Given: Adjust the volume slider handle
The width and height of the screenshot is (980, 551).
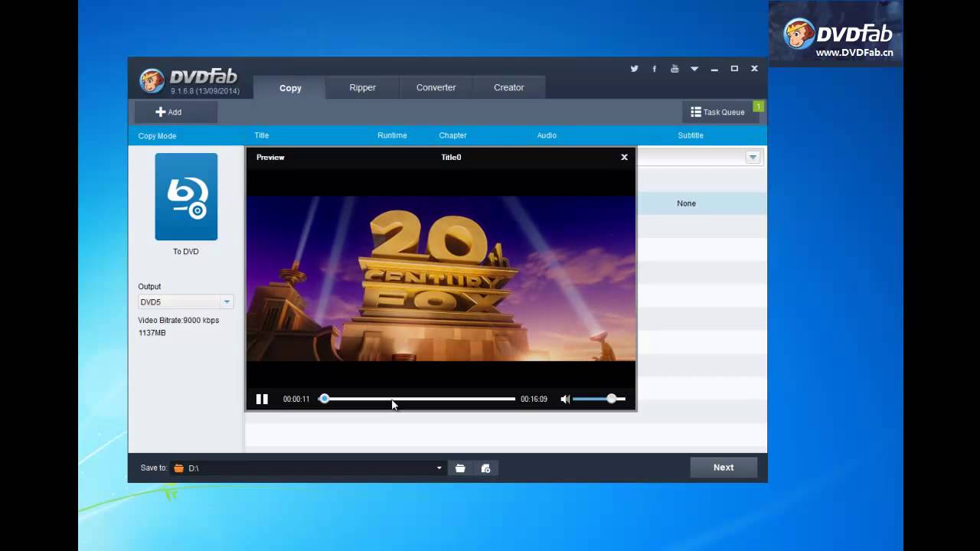Looking at the screenshot, I should 611,399.
